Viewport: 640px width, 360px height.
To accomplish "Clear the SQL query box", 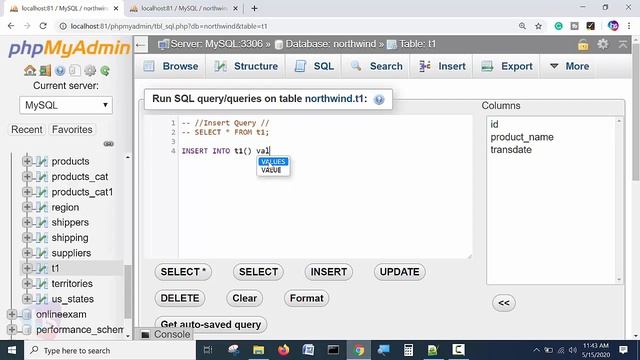I will 244,298.
